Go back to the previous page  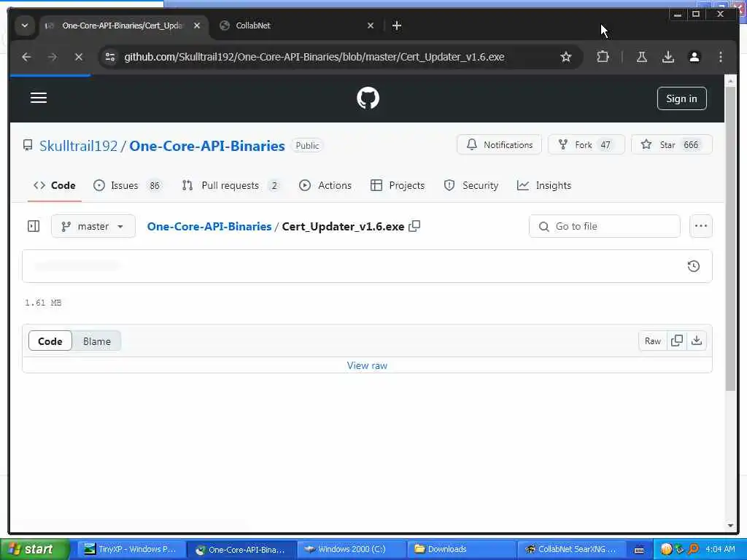[27, 57]
